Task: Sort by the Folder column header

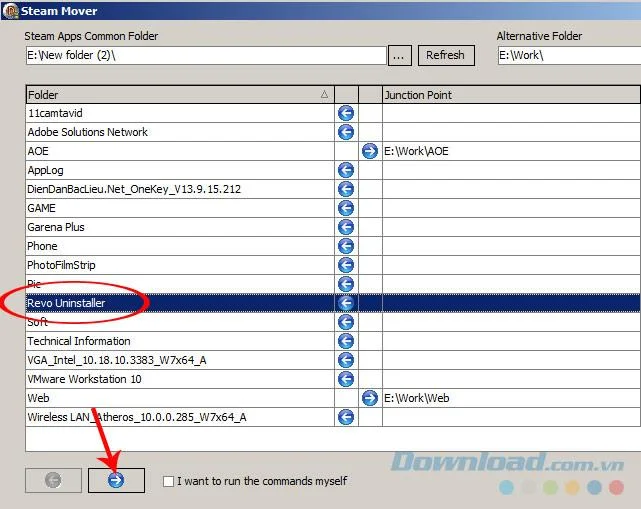Action: tap(179, 95)
